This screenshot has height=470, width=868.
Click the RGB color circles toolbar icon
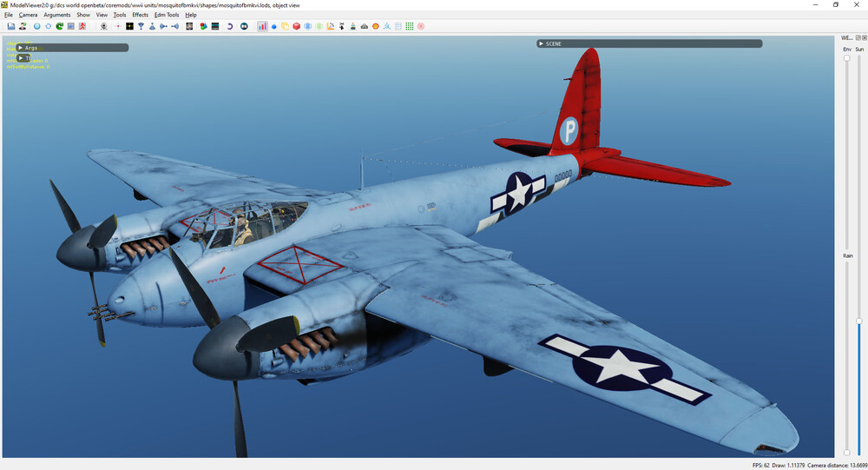click(203, 26)
